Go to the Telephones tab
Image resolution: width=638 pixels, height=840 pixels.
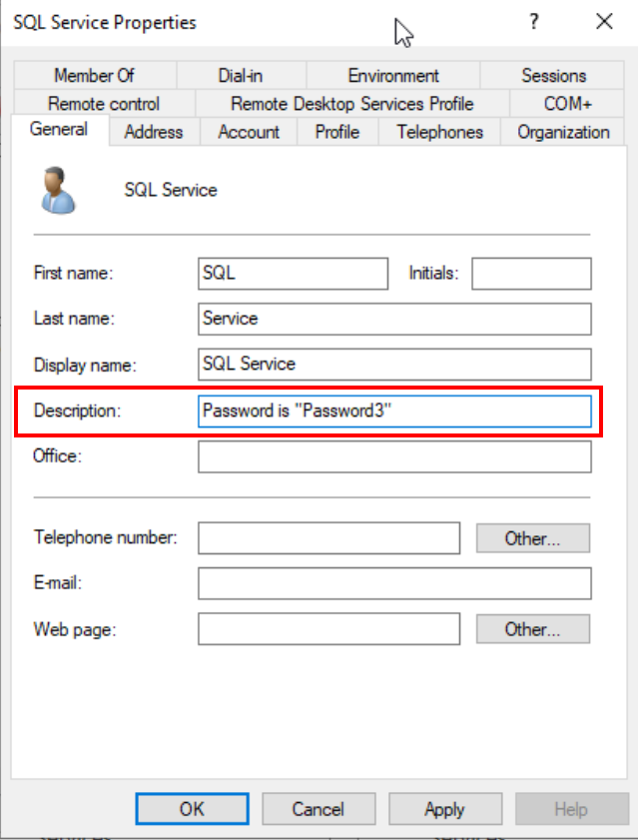(439, 132)
